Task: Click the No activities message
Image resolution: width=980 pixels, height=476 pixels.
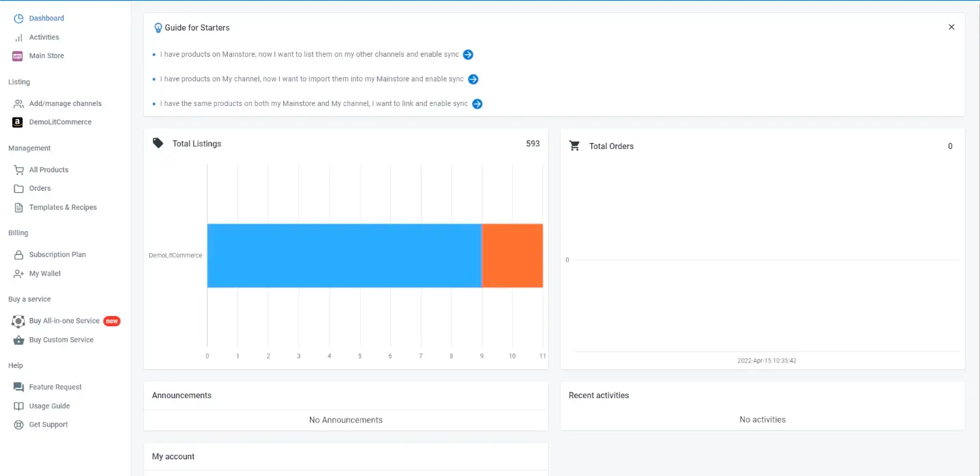Action: point(762,420)
